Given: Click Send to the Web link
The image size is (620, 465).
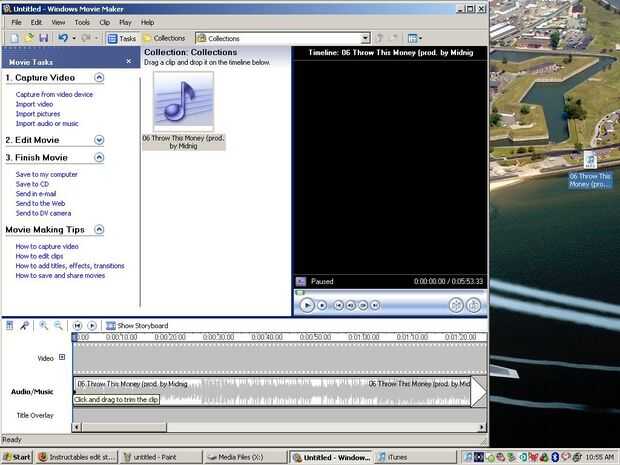Looking at the screenshot, I should (x=40, y=204).
